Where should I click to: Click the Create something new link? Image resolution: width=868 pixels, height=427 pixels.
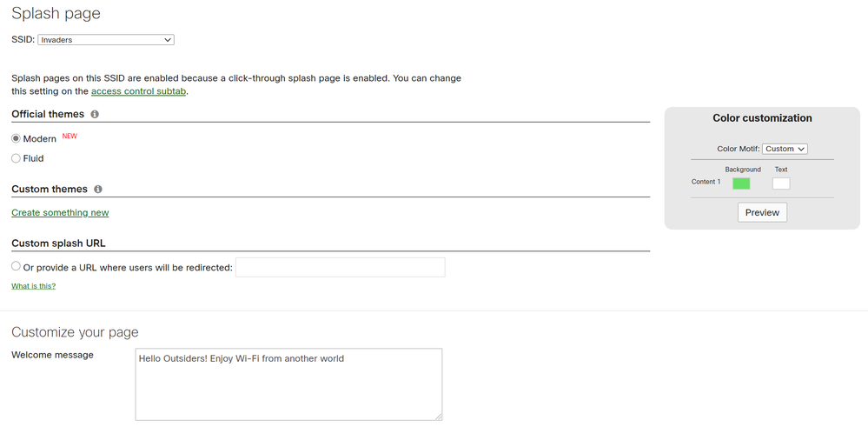[x=60, y=213]
